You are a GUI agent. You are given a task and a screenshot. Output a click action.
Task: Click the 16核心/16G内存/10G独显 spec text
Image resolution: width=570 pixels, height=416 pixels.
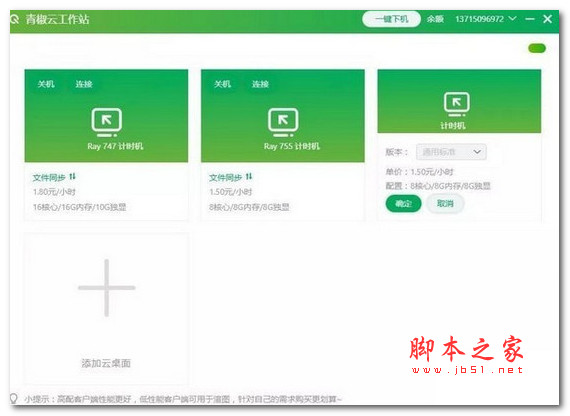[80, 207]
